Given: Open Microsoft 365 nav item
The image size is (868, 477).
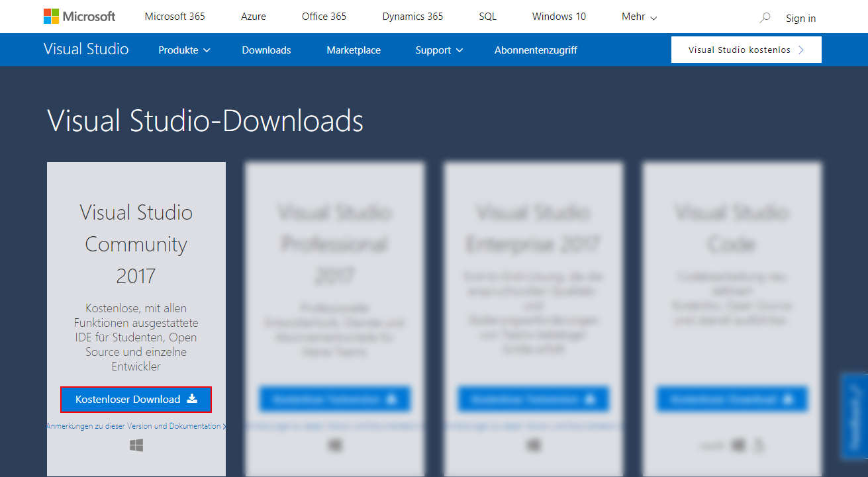Looking at the screenshot, I should 175,17.
